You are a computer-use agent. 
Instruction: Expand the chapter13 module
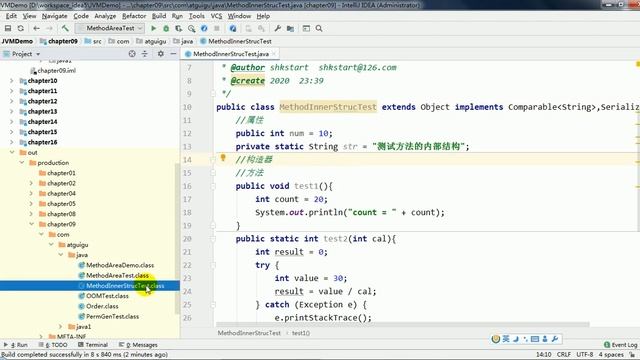tap(11, 111)
